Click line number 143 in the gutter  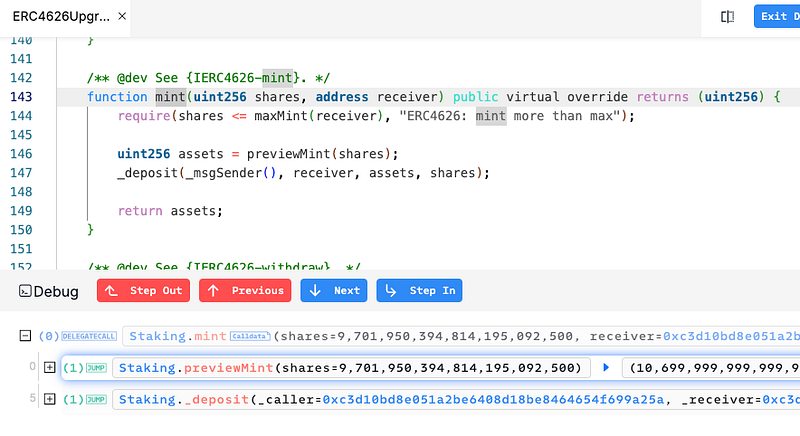pyautogui.click(x=21, y=97)
